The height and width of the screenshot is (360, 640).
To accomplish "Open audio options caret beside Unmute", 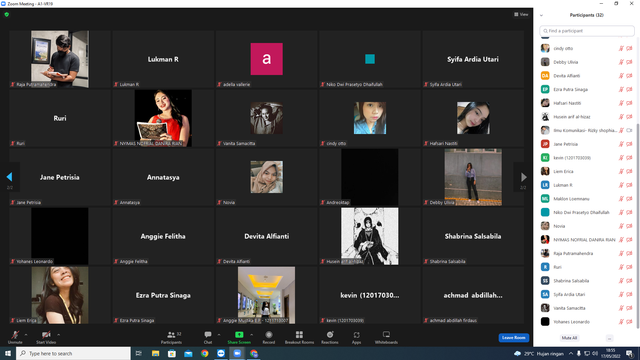I will pyautogui.click(x=26, y=335).
